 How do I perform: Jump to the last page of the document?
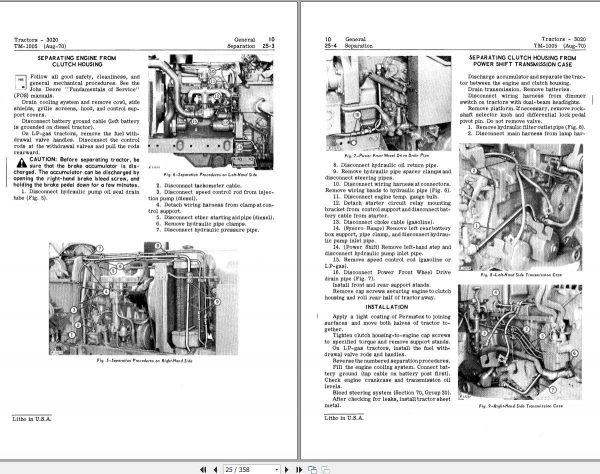(x=299, y=469)
